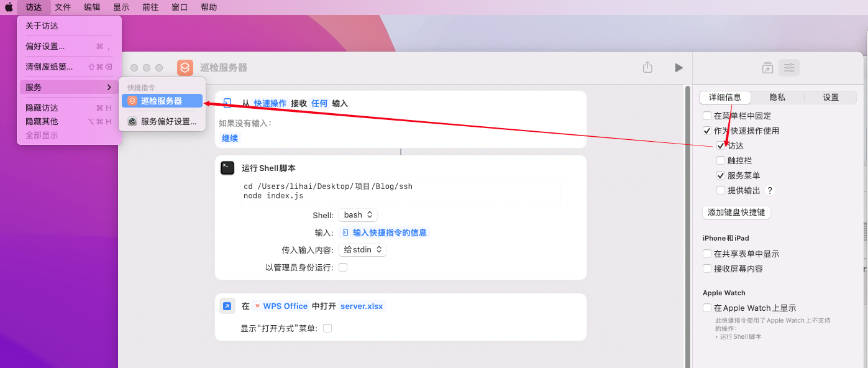
Task: Change the 继续 no-input behavior
Action: (x=230, y=138)
